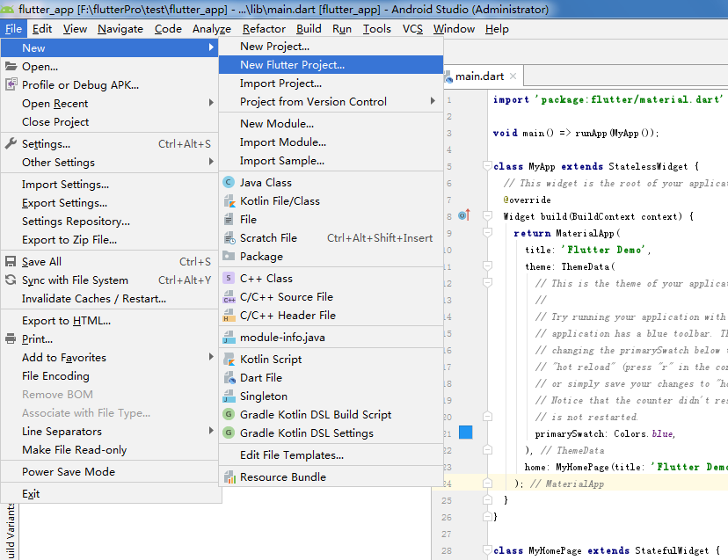Click Exit in File menu
Viewport: 728px width, 560px height.
click(x=110, y=493)
